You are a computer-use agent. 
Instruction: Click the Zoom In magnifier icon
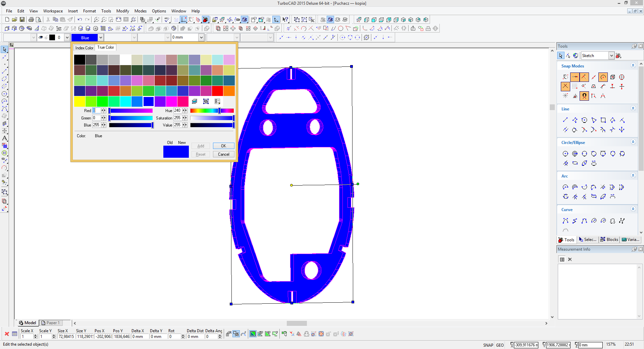(96, 20)
